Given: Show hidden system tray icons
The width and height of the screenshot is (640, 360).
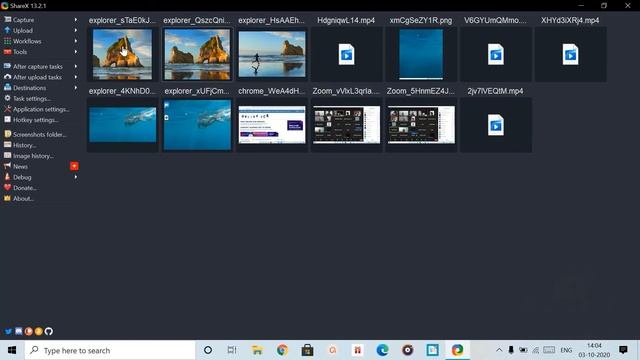Looking at the screenshot, I should click(x=499, y=350).
